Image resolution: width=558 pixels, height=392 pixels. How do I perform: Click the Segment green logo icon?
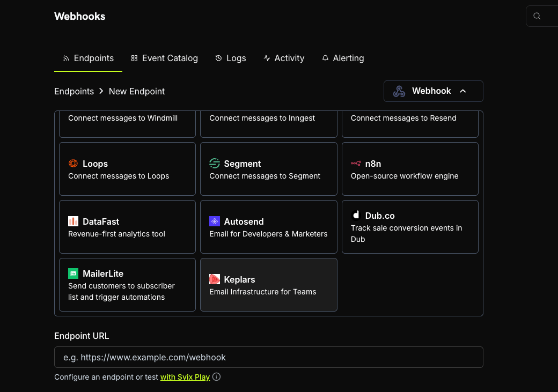click(x=215, y=163)
